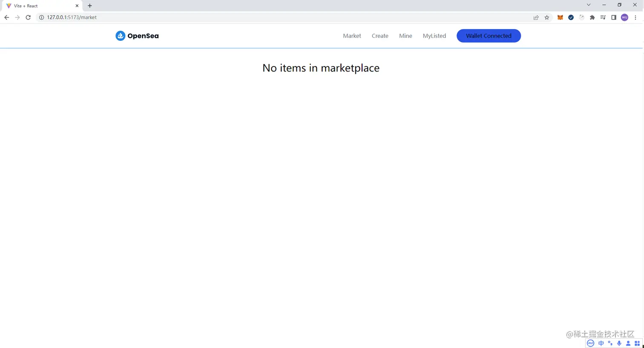Toggle iFly Chinese input mode
The width and height of the screenshot is (644, 348).
pyautogui.click(x=601, y=343)
